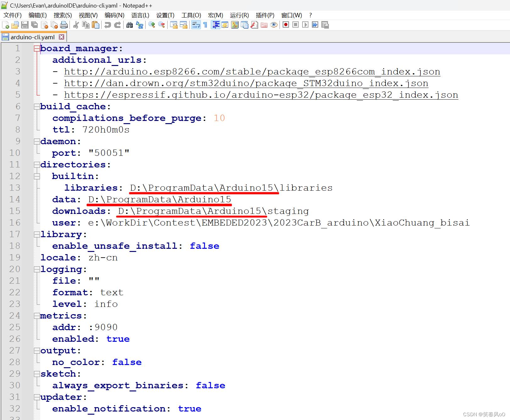Toggle show all characters pilcrow button
The height and width of the screenshot is (420, 510).
pyautogui.click(x=205, y=25)
